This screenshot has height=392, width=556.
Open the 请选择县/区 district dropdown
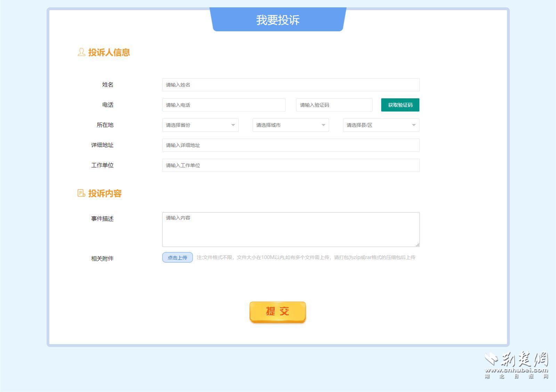click(381, 125)
